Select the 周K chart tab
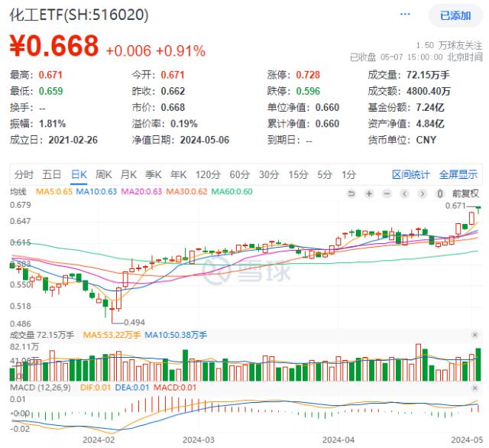 [x=104, y=175]
